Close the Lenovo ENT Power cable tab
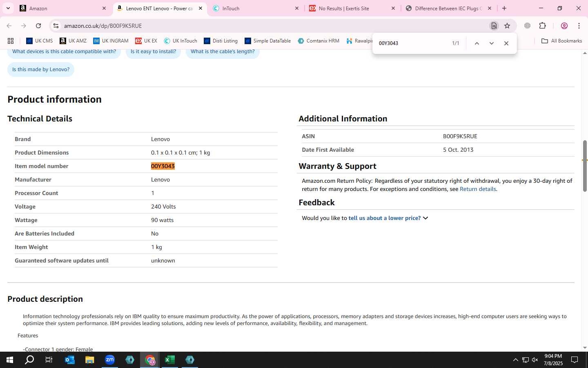The width and height of the screenshot is (588, 368). (200, 8)
